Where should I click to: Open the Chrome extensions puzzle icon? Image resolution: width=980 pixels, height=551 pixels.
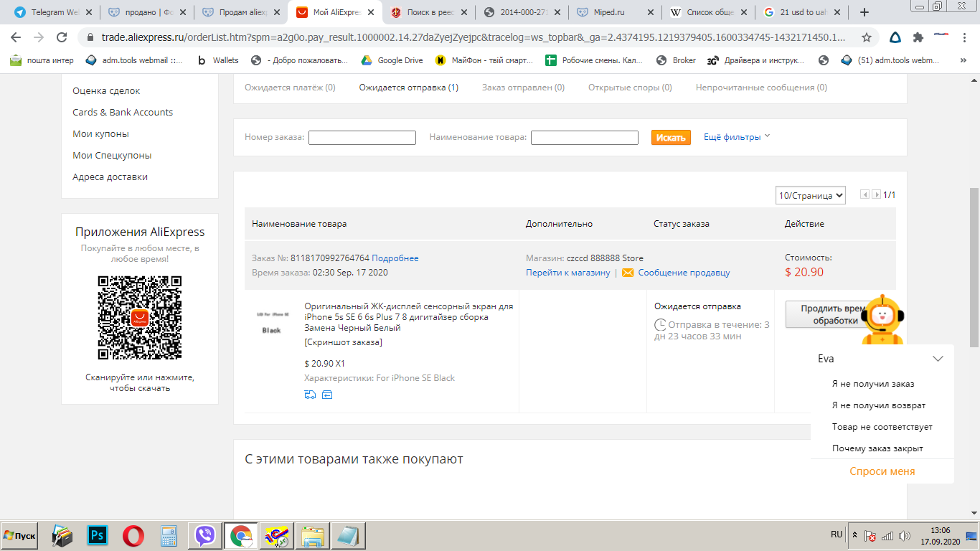pos(918,37)
